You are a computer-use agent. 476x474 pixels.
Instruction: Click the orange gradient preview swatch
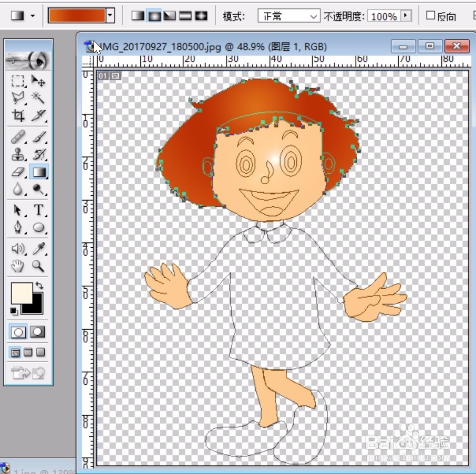pos(77,15)
